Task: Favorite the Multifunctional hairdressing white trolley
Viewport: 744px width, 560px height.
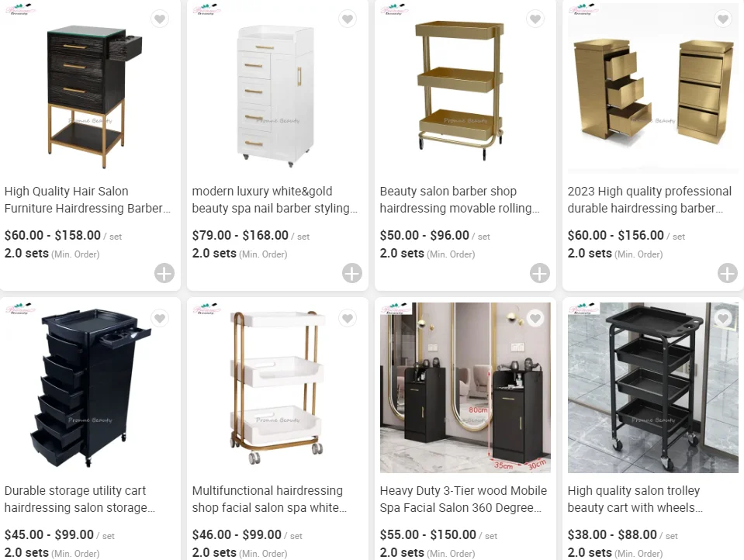Action: (x=348, y=319)
